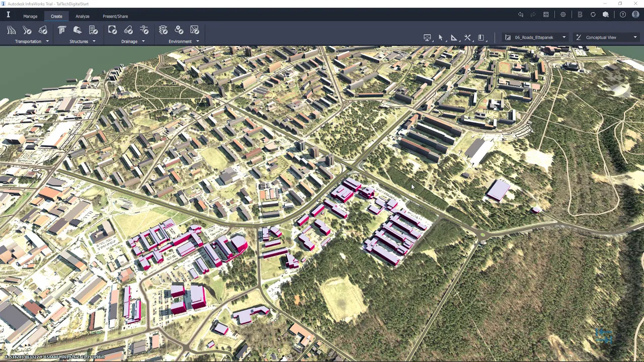Select the tunnel creation tool
Viewport: 644px width, 362px height.
77,30
